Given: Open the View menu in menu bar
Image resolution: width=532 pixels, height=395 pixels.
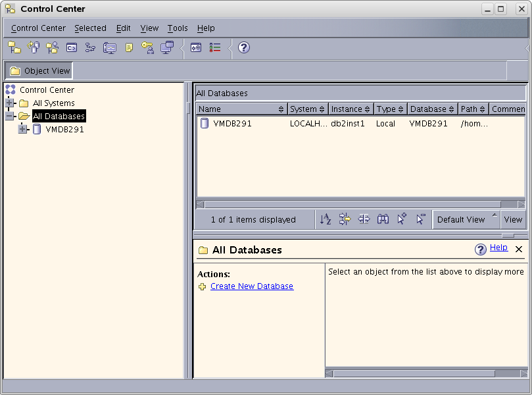Looking at the screenshot, I should pos(149,28).
